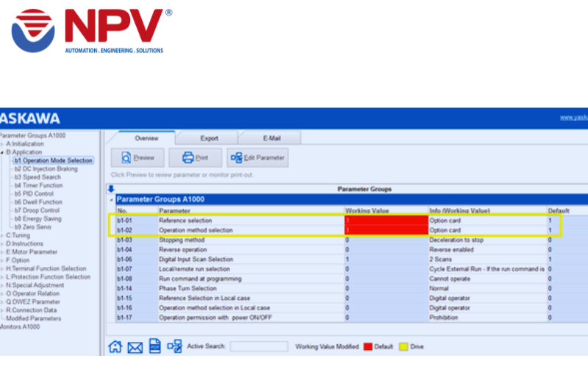Switch to the Export tab
This screenshot has width=588, height=392.
209,138
